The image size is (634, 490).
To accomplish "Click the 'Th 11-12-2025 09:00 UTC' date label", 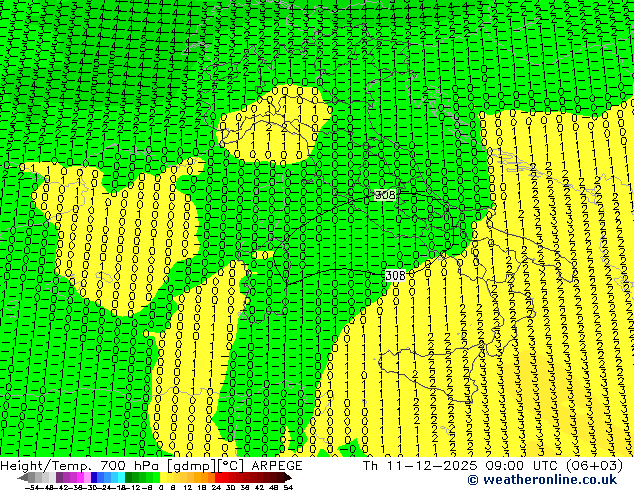I will [x=459, y=466].
